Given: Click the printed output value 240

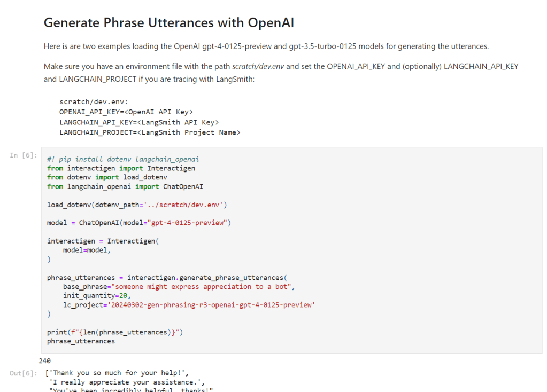Looking at the screenshot, I should click(45, 362).
